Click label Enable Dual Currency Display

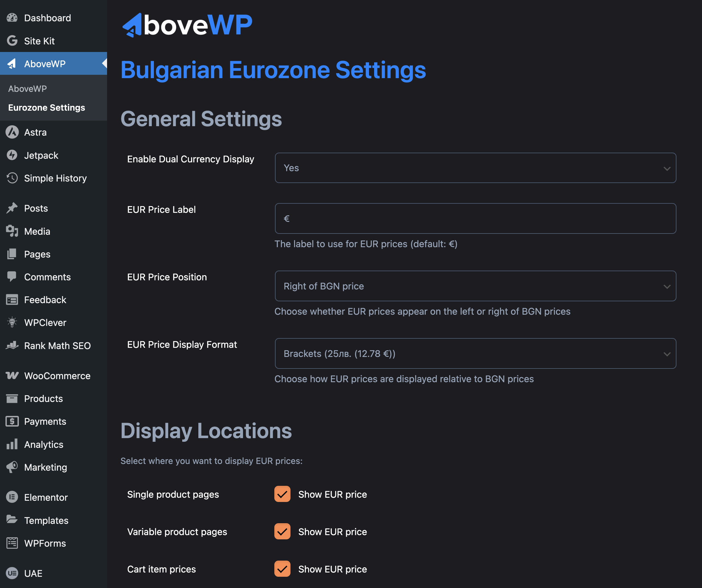[x=190, y=159]
